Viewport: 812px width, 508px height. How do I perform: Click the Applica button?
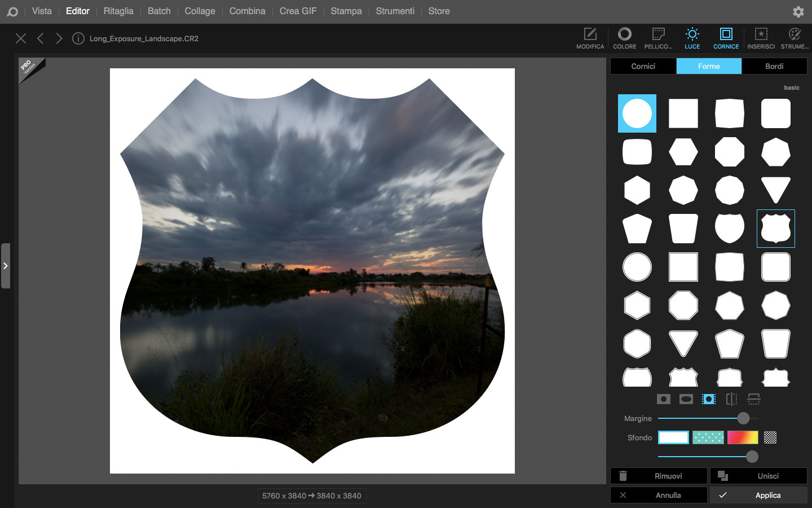point(758,495)
